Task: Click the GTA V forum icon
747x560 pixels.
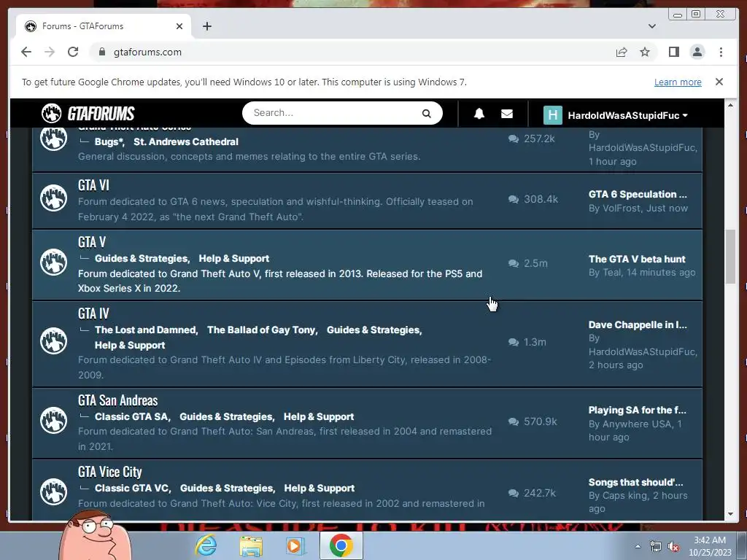Action: point(54,262)
